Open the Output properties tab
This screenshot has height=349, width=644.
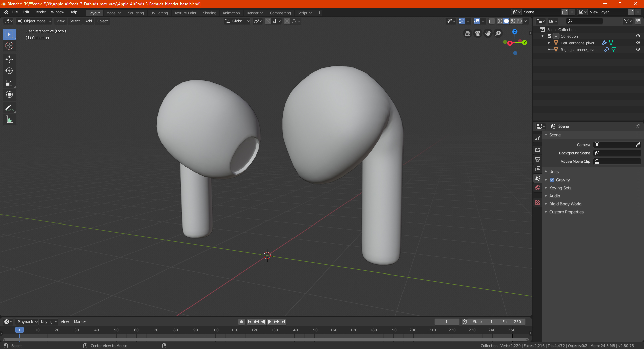tap(538, 159)
